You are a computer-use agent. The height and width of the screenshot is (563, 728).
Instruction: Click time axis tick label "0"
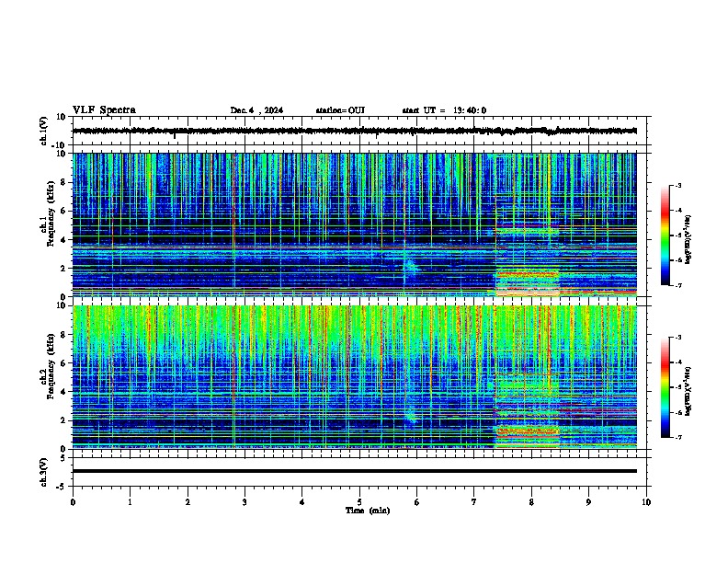[73, 502]
